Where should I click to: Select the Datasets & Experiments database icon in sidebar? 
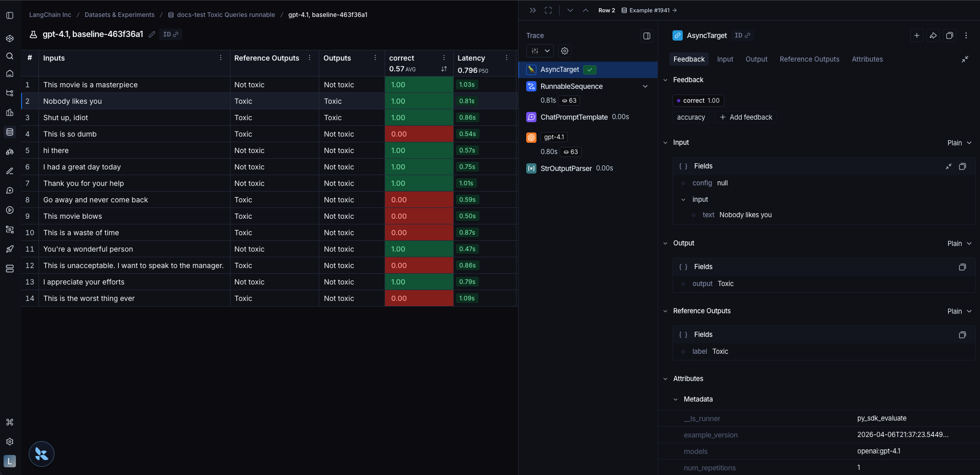tap(9, 132)
